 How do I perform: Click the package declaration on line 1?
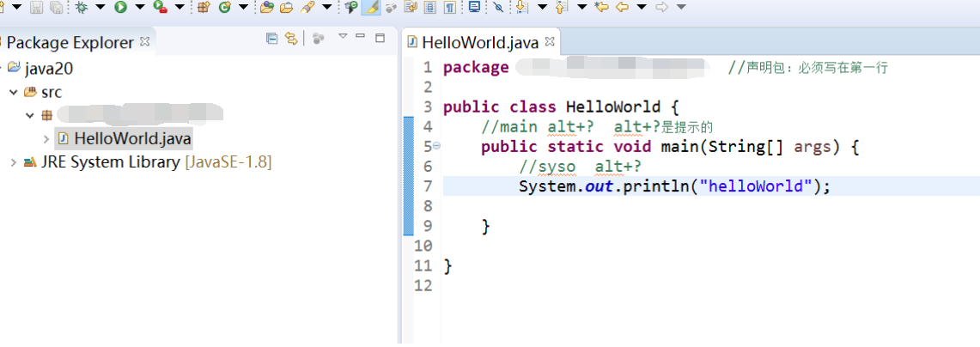click(577, 68)
